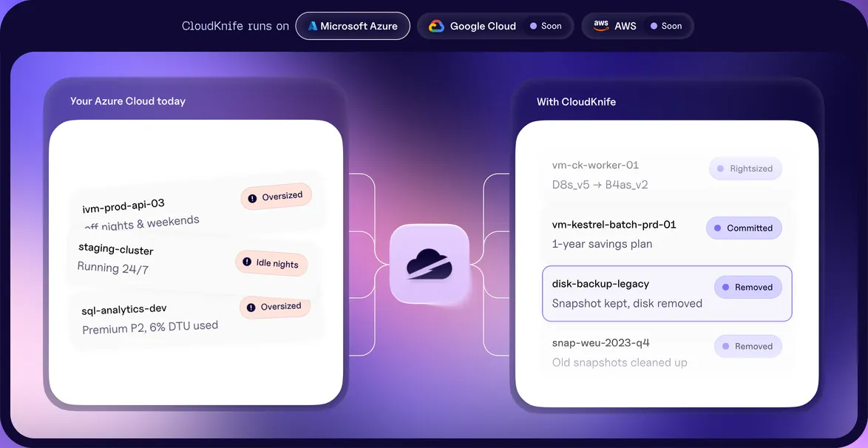
Task: Click the Microsoft Azure logo icon
Action: point(313,26)
